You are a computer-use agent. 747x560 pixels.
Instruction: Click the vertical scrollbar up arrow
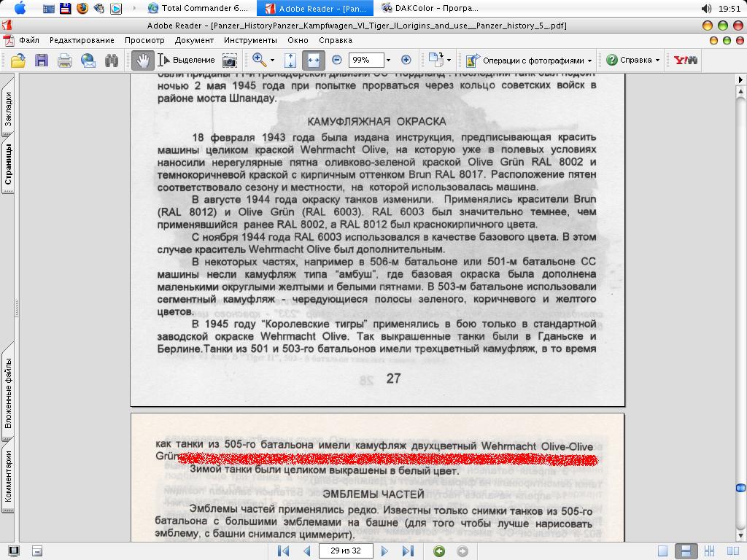741,90
